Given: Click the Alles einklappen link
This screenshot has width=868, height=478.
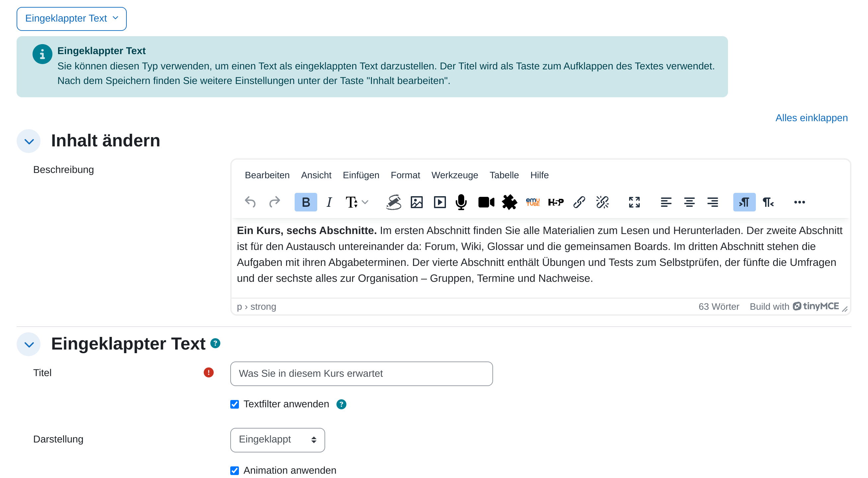Looking at the screenshot, I should pos(811,118).
